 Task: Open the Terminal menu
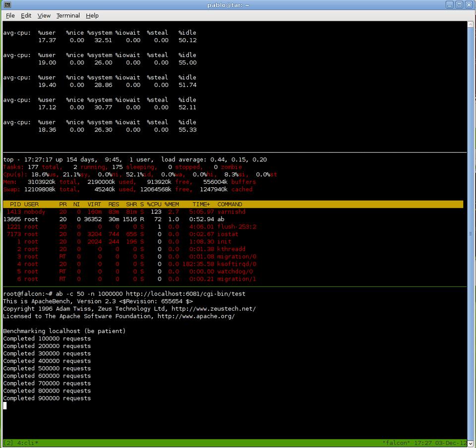(x=68, y=15)
